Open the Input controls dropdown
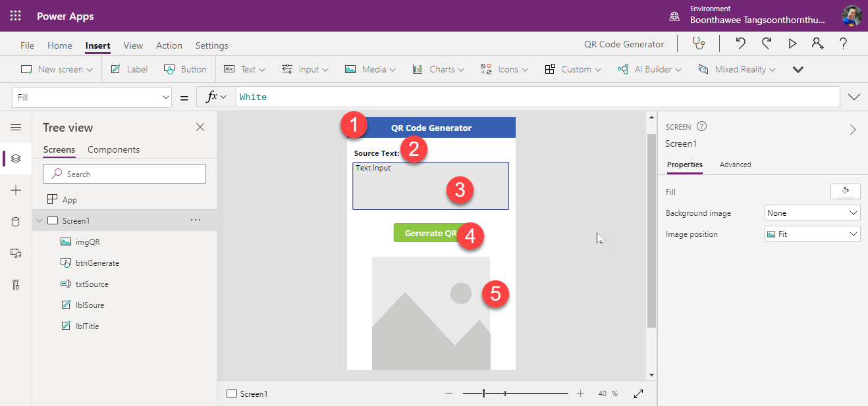Screen dimensions: 868x406 click(x=305, y=69)
